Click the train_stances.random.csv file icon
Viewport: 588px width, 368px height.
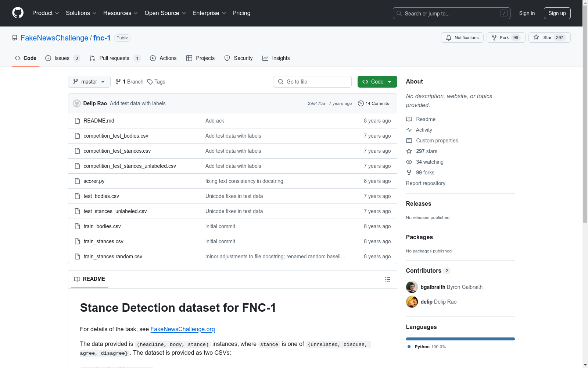(x=77, y=256)
